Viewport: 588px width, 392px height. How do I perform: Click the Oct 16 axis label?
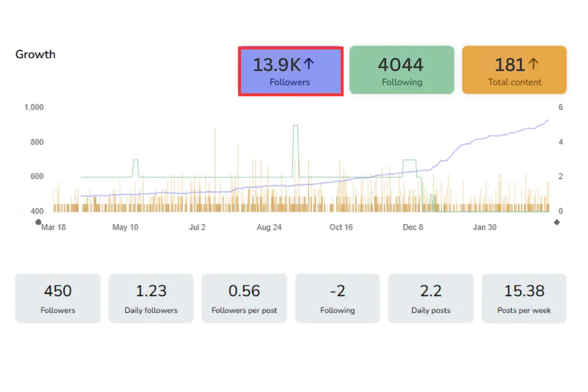point(341,227)
